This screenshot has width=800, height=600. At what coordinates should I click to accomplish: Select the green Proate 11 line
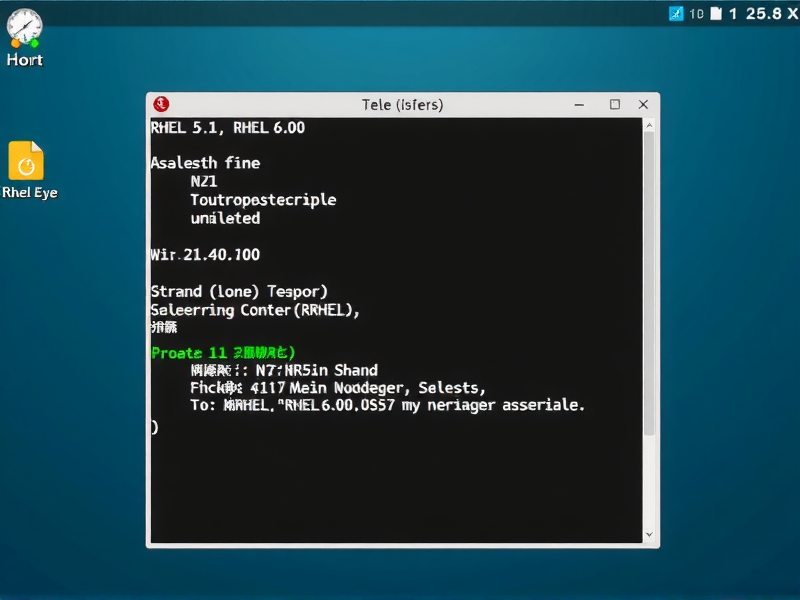[x=223, y=352]
